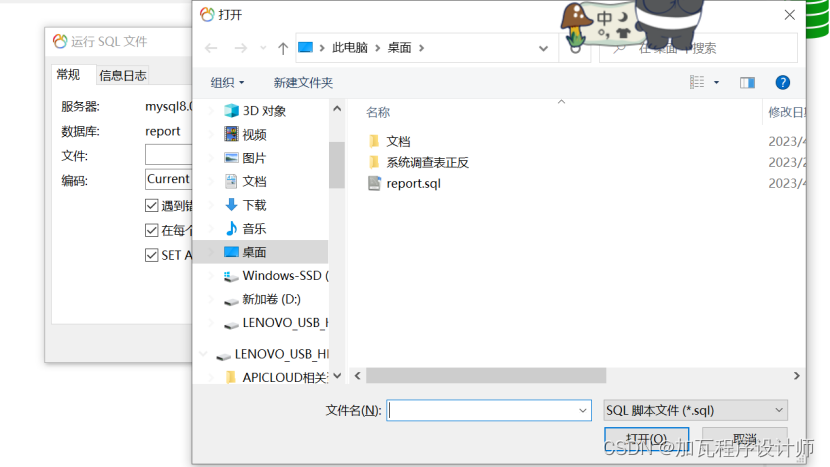Switch to the 信息日志 tab
Screen dimensions: 830x467
click(123, 76)
